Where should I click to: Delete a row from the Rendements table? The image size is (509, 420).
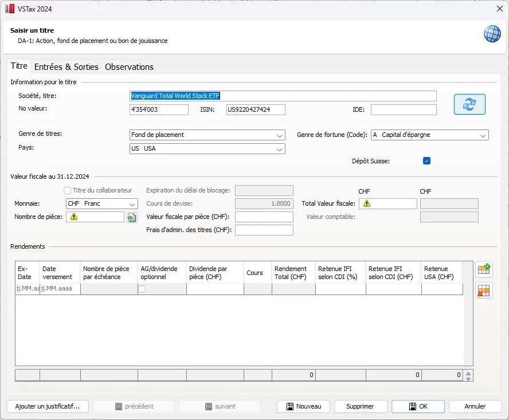(484, 291)
